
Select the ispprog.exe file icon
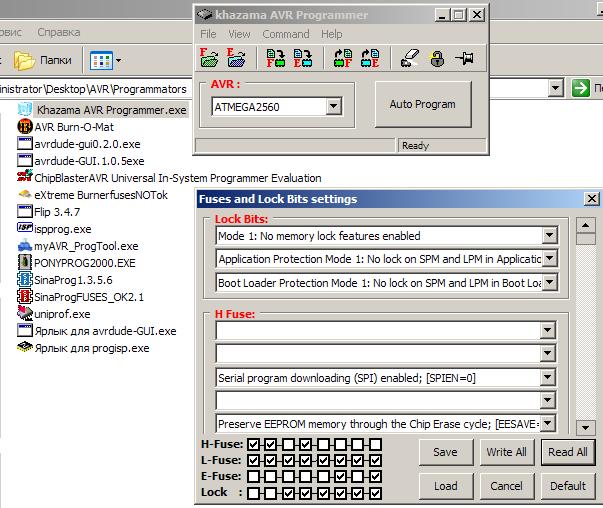(25, 228)
